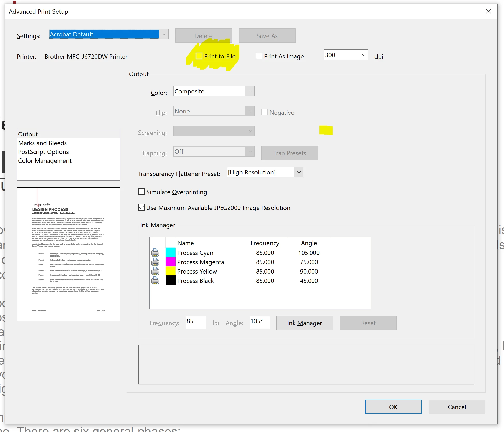The height and width of the screenshot is (432, 504).
Task: Select Color Management in category list
Action: 45,161
